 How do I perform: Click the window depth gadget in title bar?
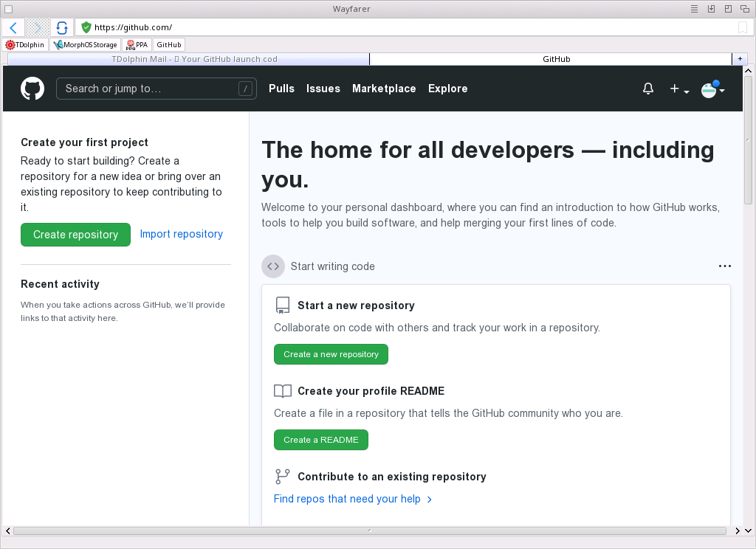point(745,9)
